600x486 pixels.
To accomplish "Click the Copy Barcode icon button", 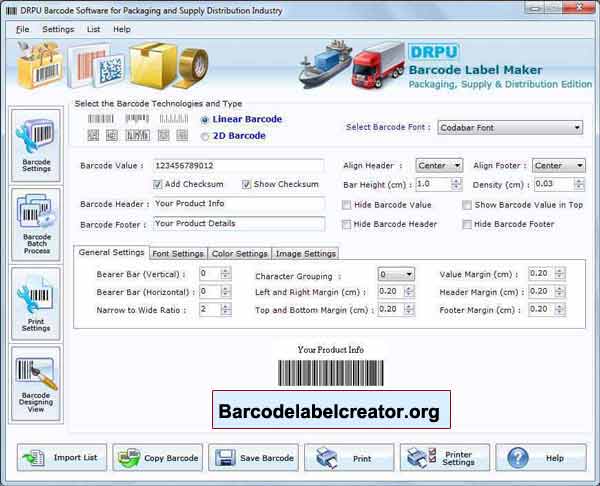I will 157,457.
